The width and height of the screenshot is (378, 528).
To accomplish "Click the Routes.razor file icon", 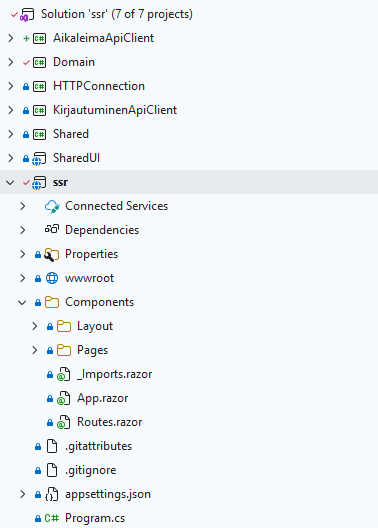I will 63,423.
